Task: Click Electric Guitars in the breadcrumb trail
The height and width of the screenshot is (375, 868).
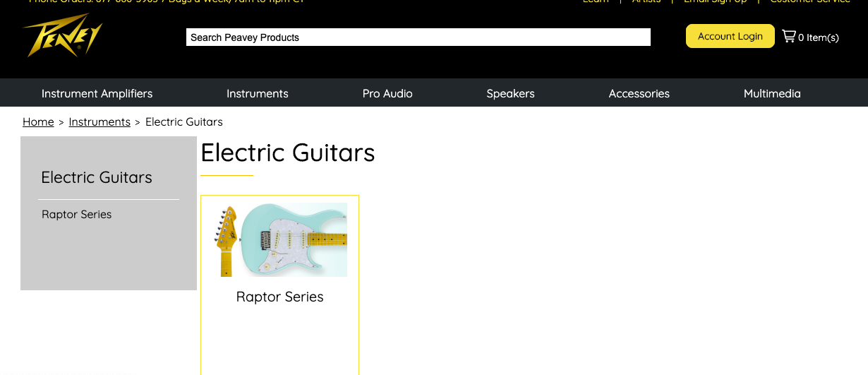Action: pyautogui.click(x=184, y=122)
